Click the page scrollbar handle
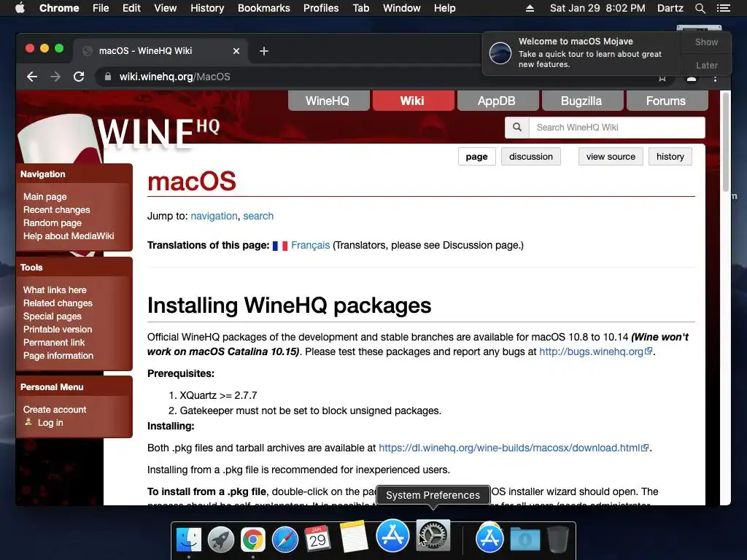 tap(726, 141)
